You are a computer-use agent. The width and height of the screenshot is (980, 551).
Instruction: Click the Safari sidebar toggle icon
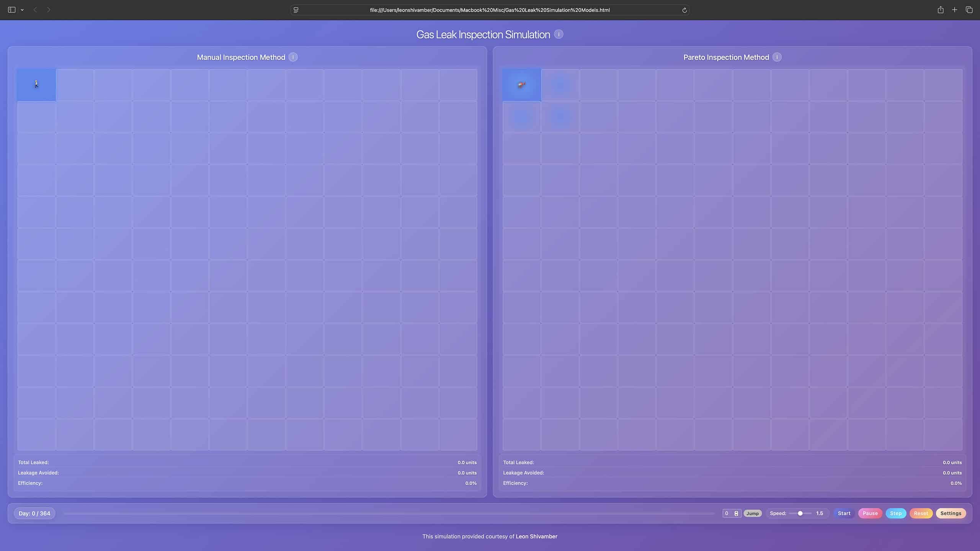coord(11,10)
